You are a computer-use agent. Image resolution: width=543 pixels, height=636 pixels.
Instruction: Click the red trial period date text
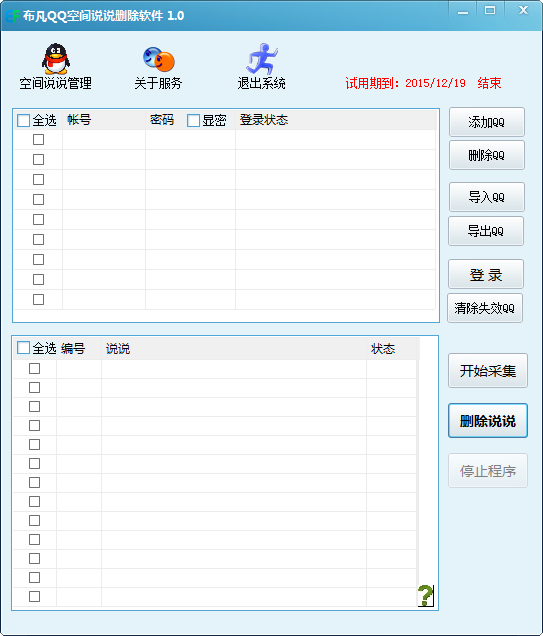pyautogui.click(x=423, y=83)
